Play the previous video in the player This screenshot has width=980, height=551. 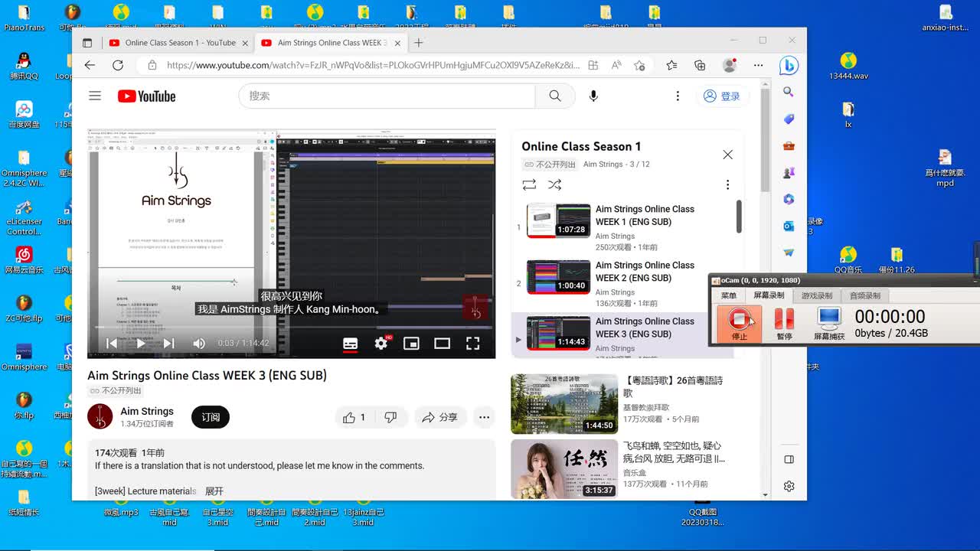[112, 344]
